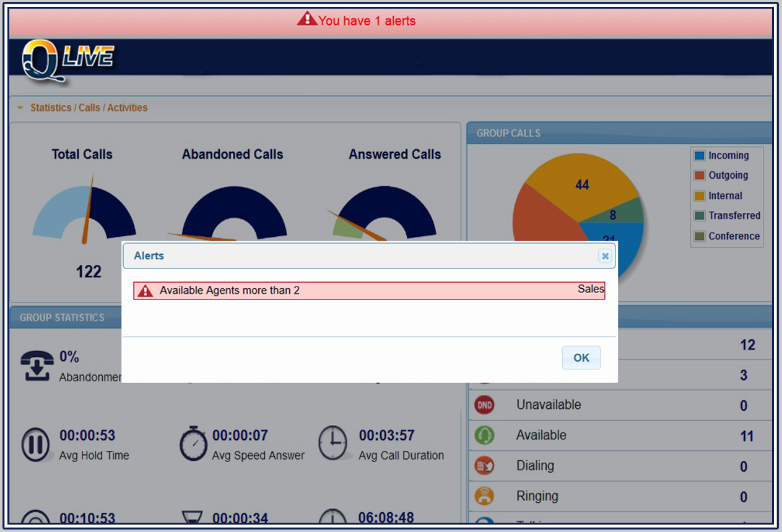Click the Outgoing legend color swatch

click(x=700, y=176)
